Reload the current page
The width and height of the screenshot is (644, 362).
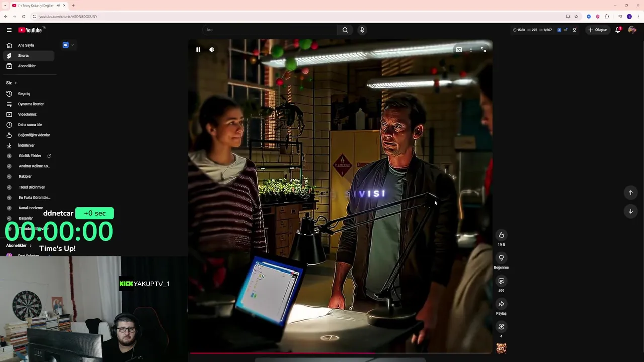coord(23,16)
